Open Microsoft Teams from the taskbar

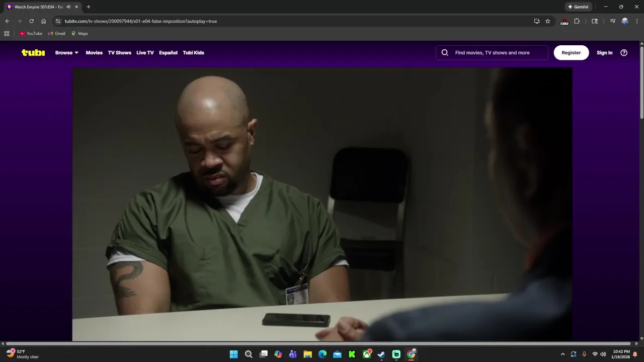[x=293, y=354]
